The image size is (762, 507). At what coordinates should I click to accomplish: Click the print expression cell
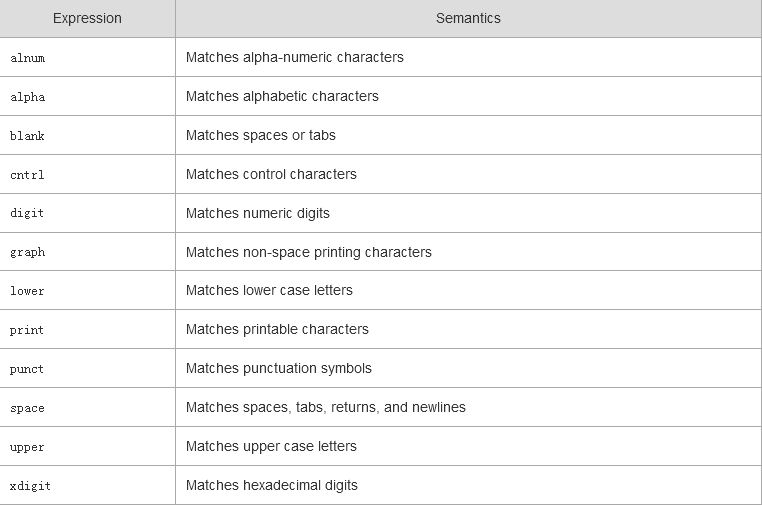click(x=28, y=330)
